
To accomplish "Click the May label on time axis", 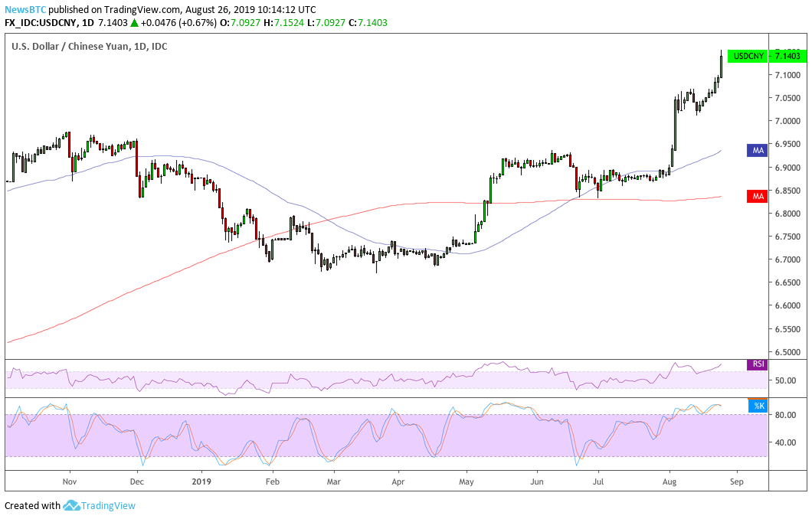I will [466, 481].
